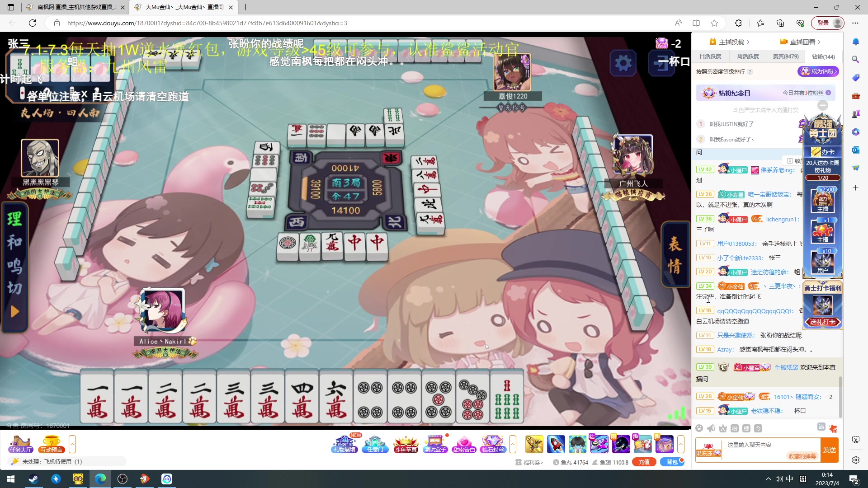
Task: Open Edge sidebar notification bell
Action: pos(856,42)
